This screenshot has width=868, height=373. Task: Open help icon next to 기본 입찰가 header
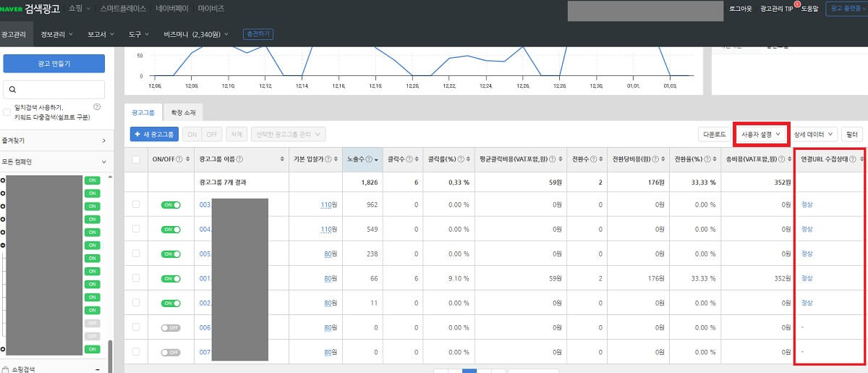coord(328,159)
